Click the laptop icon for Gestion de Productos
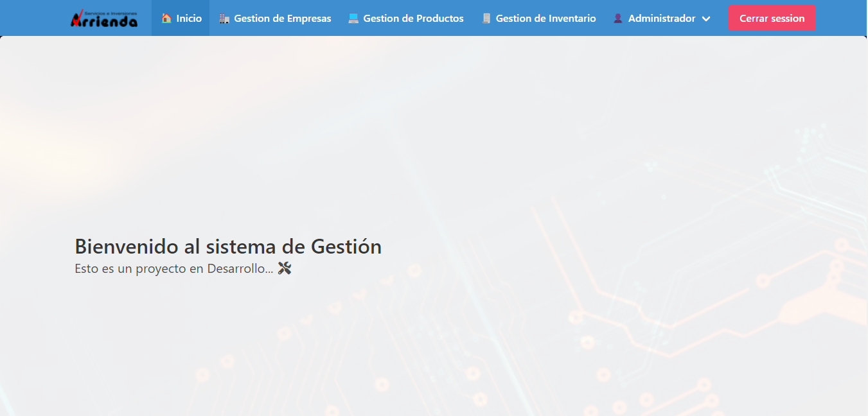The width and height of the screenshot is (868, 416). 353,18
